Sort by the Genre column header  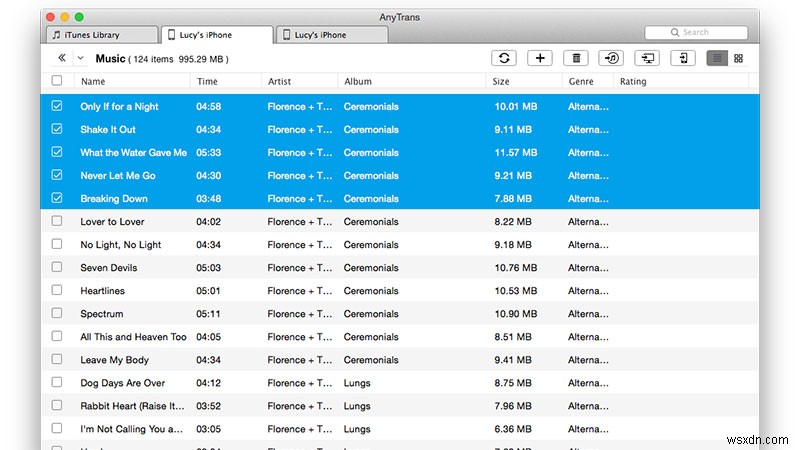(581, 81)
